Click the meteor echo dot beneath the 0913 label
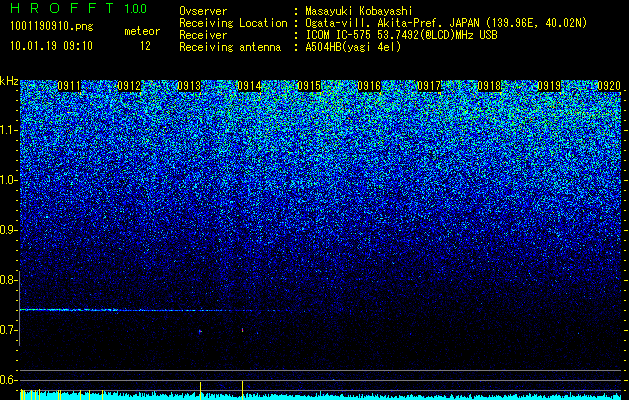629x400 pixels. (200, 331)
